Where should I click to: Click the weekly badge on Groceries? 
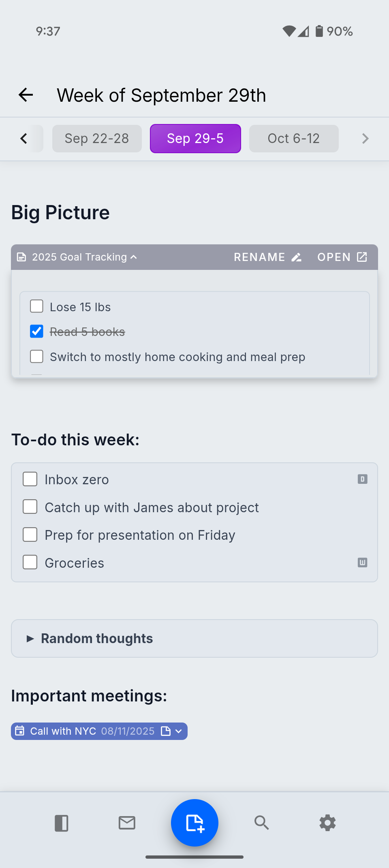pyautogui.click(x=362, y=562)
